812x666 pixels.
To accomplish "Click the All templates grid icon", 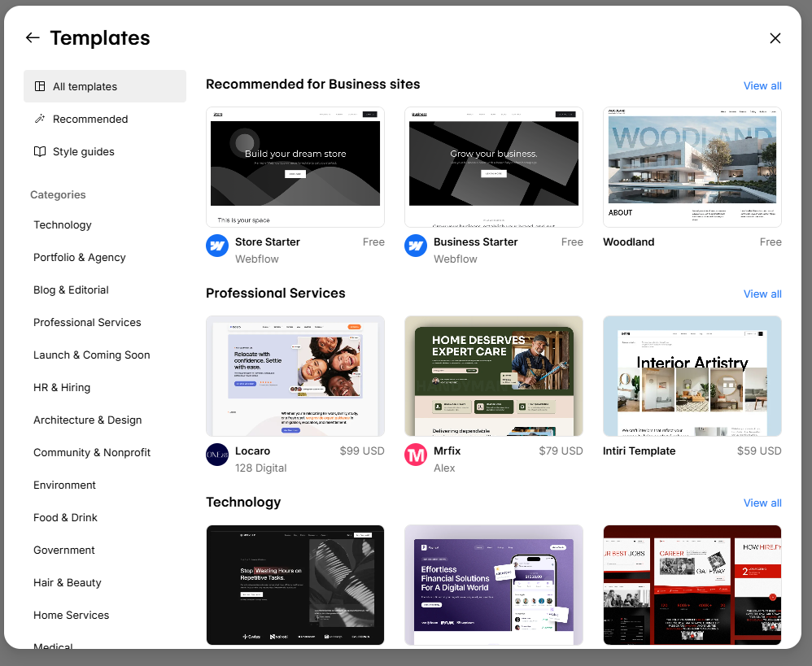I will tap(40, 86).
